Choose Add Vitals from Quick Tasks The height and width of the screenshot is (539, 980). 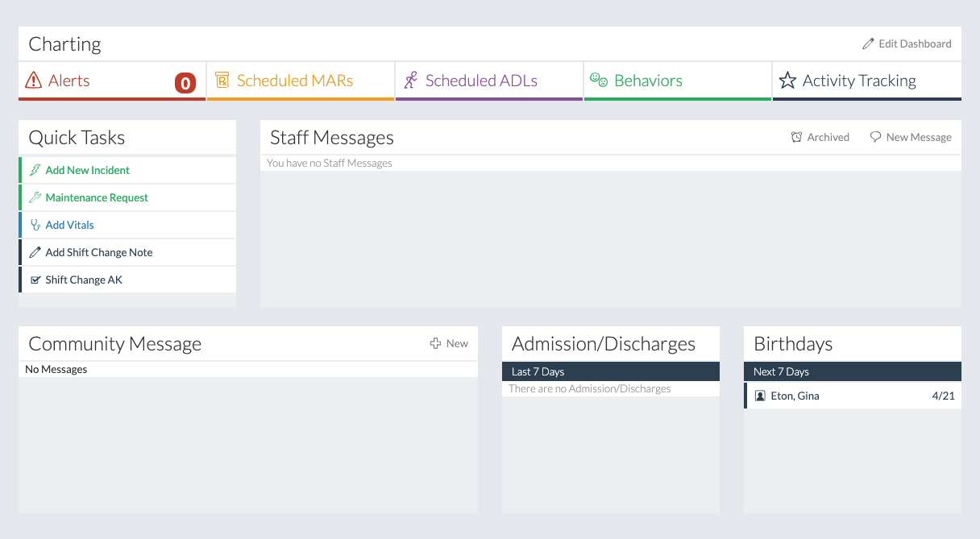click(x=69, y=225)
